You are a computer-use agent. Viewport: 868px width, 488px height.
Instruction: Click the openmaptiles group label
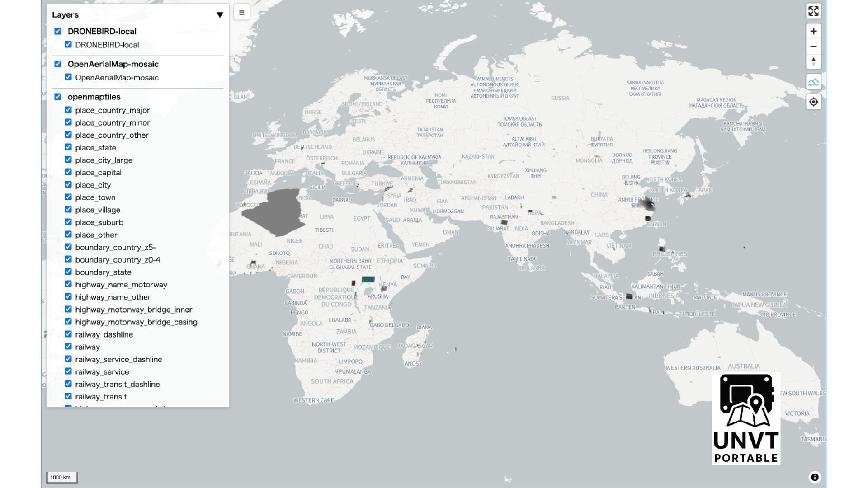point(94,97)
